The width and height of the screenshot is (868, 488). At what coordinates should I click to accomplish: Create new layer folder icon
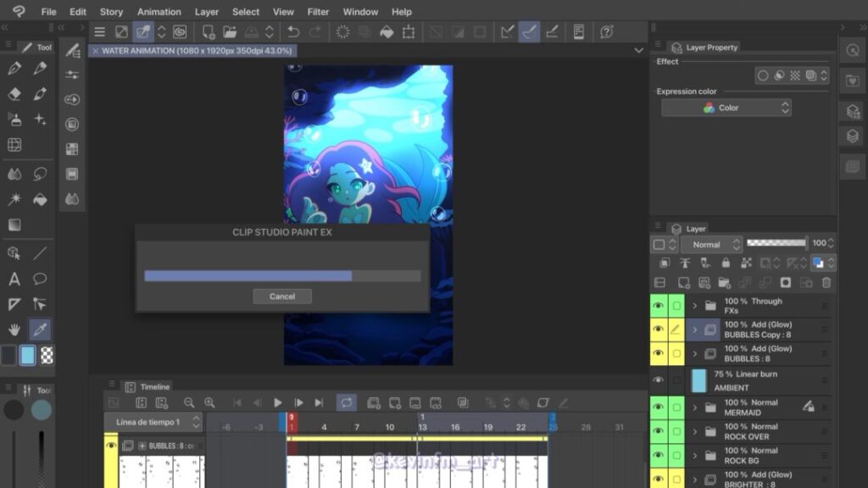click(x=724, y=283)
